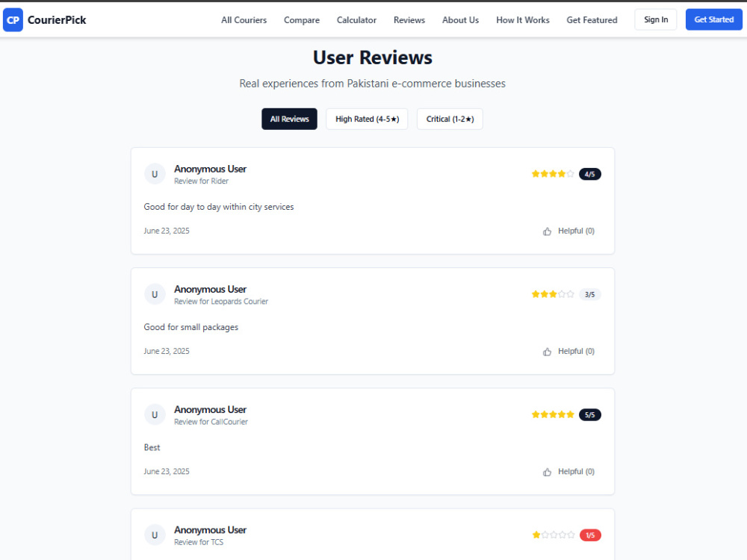Filter by High Rated (4-5★)

pos(367,119)
